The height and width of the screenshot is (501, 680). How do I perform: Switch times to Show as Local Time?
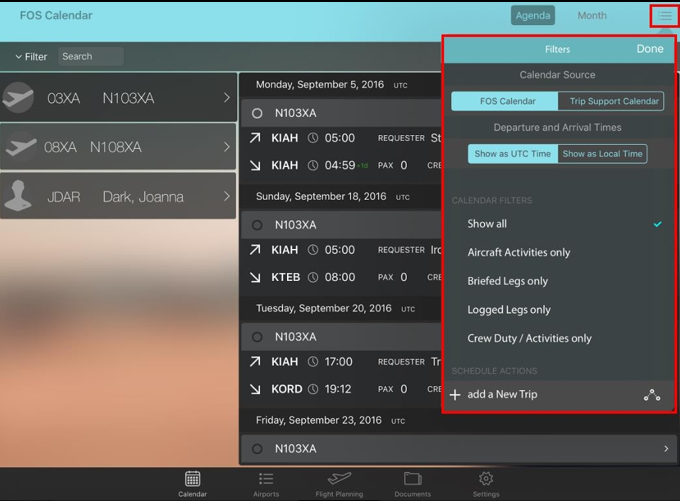coord(601,154)
